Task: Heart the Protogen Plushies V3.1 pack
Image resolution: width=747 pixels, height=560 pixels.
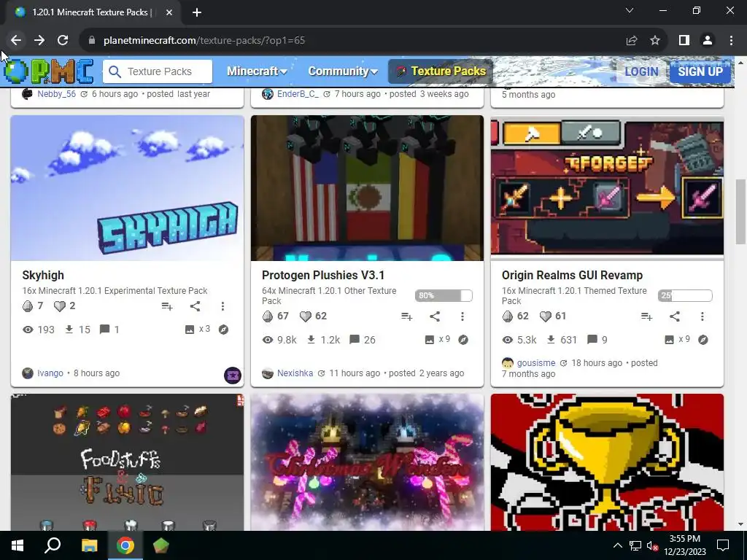Action: tap(306, 316)
